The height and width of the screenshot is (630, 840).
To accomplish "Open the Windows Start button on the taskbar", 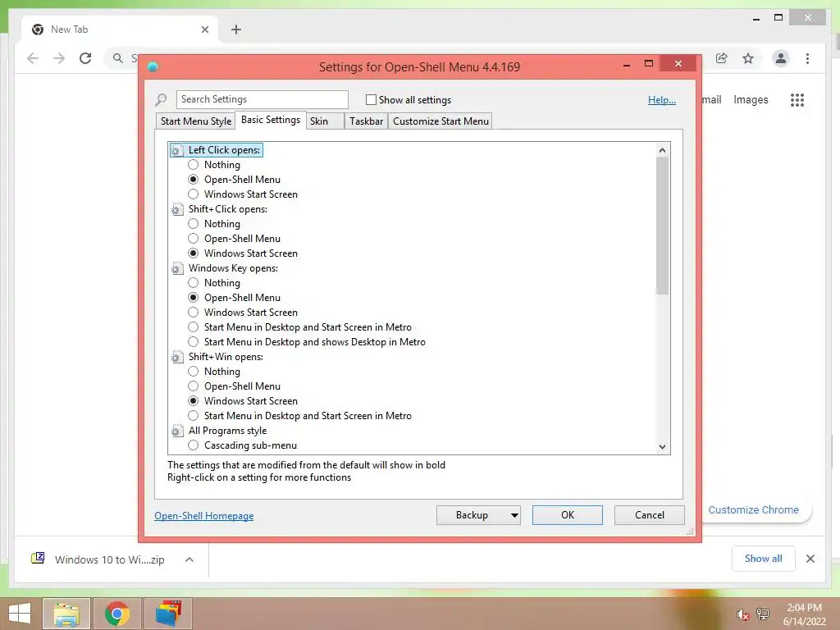I will coord(20,614).
